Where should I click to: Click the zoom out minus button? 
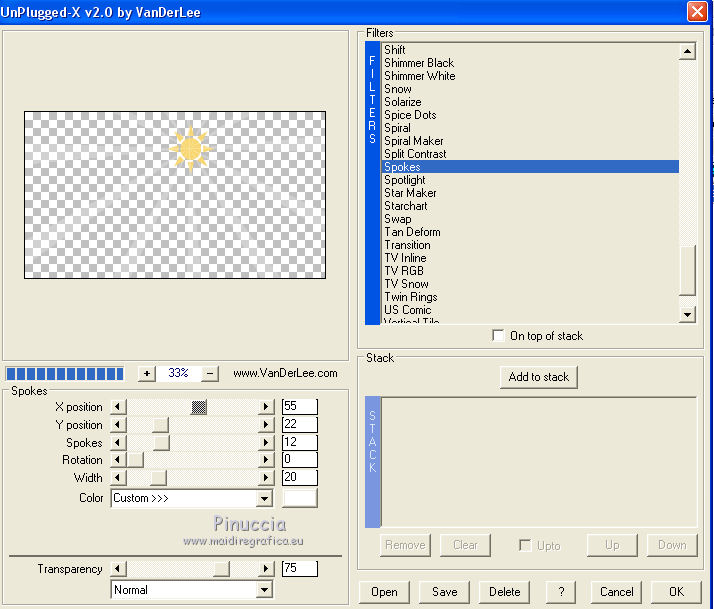210,373
